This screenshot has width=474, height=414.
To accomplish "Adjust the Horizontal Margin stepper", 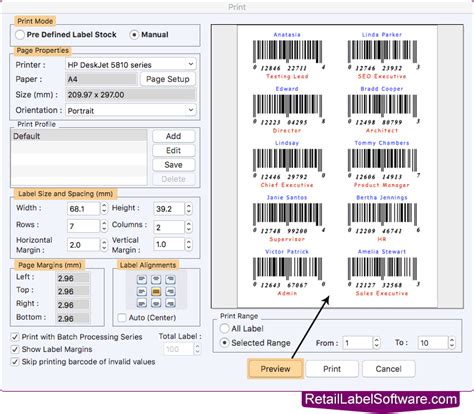I will 104,245.
